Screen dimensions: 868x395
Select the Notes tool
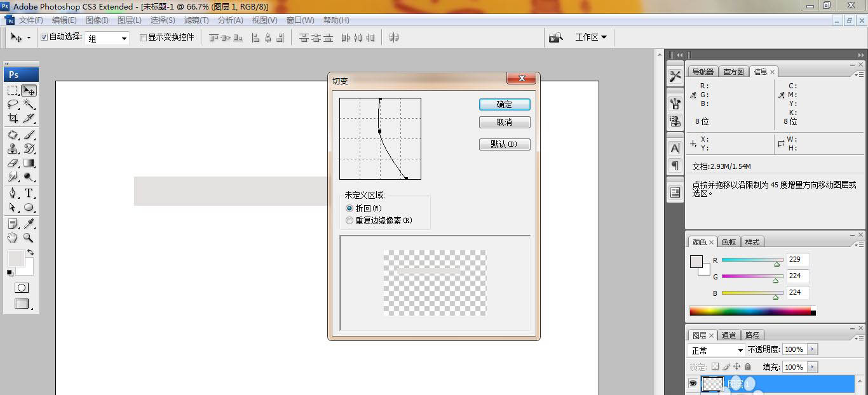[13, 224]
